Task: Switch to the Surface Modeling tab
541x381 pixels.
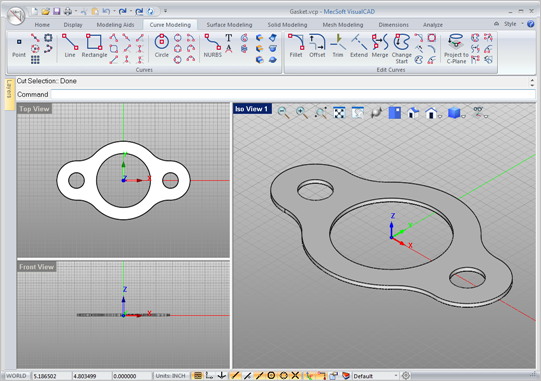Action: (229, 25)
